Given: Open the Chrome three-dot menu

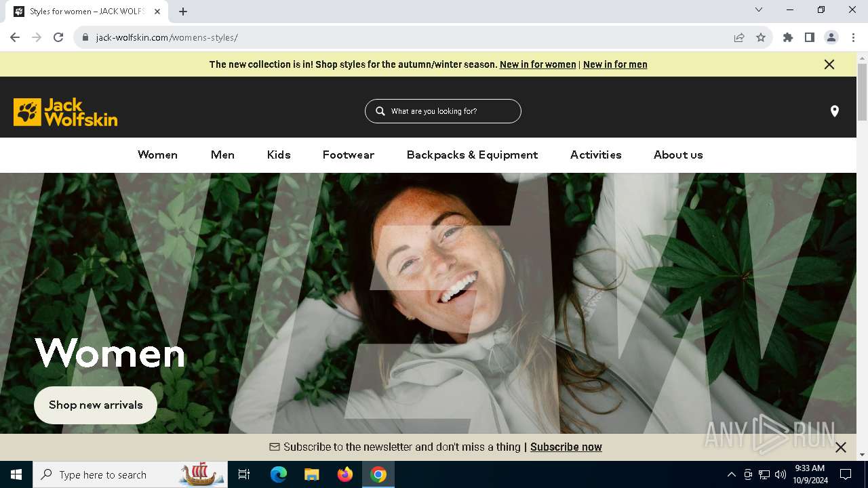Looking at the screenshot, I should [x=853, y=37].
